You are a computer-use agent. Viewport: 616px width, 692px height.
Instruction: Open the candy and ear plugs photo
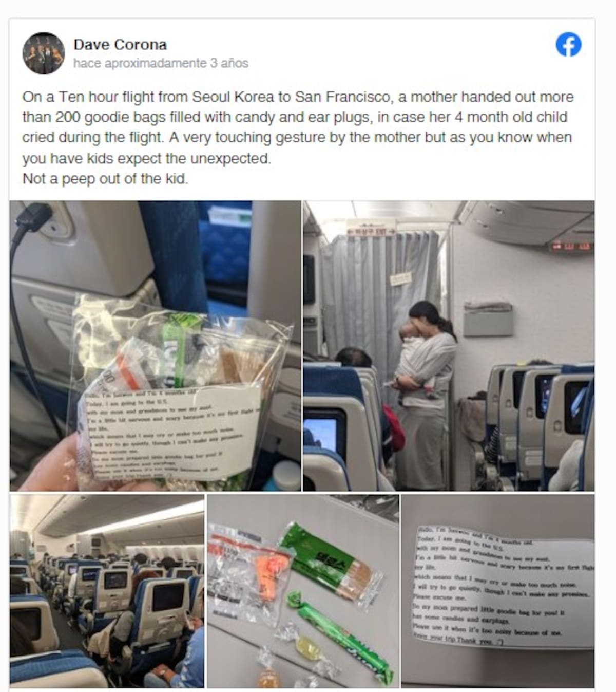tap(303, 591)
